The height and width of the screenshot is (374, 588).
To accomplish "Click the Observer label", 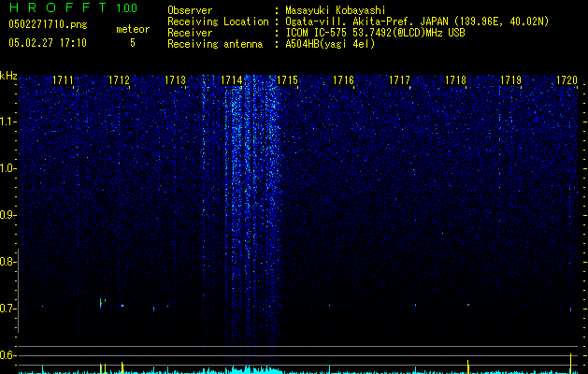I will coord(190,10).
